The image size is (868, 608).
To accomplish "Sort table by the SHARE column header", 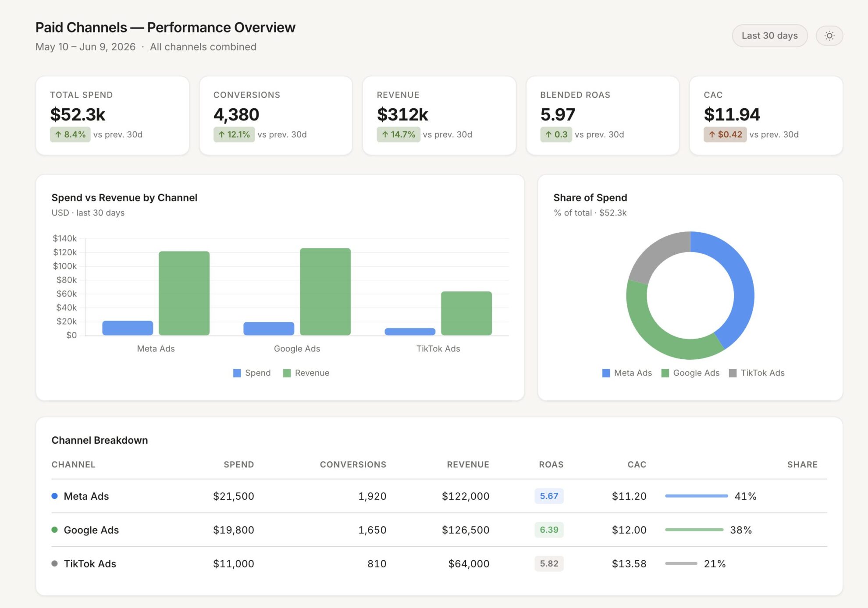I will [802, 464].
